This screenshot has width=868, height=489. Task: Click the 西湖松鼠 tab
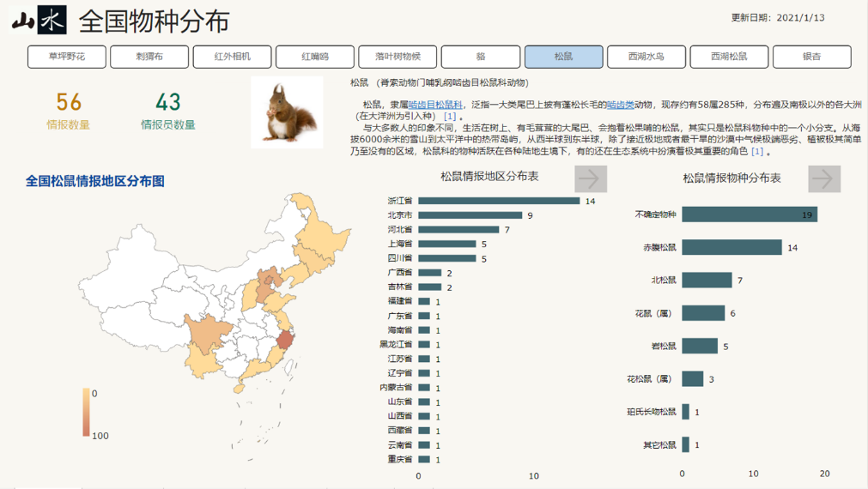click(x=729, y=57)
